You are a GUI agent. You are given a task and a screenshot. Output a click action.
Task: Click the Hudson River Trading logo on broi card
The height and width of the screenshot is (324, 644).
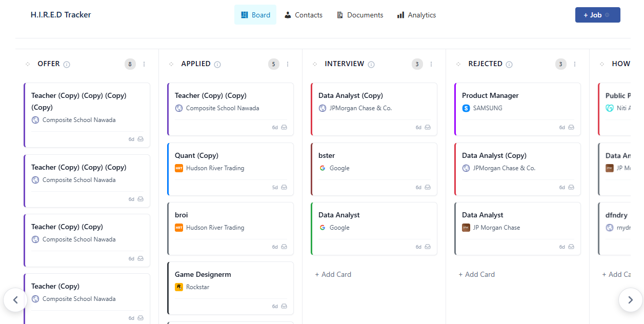click(x=179, y=228)
